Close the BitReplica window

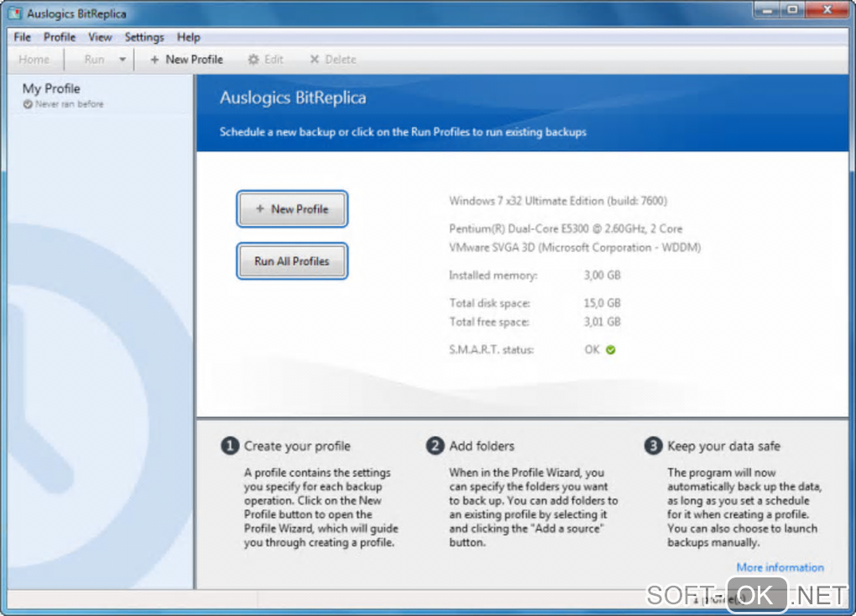pos(827,10)
